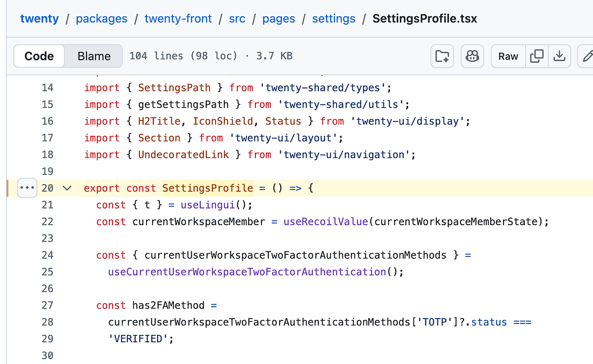The image size is (593, 364).
Task: Select line number 24
Action: pyautogui.click(x=47, y=255)
